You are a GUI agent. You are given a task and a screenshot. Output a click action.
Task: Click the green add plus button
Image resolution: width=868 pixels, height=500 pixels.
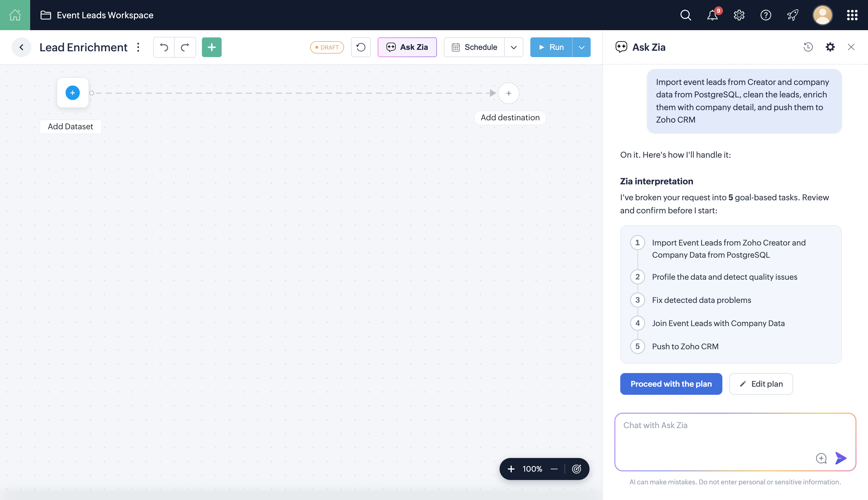coord(212,47)
